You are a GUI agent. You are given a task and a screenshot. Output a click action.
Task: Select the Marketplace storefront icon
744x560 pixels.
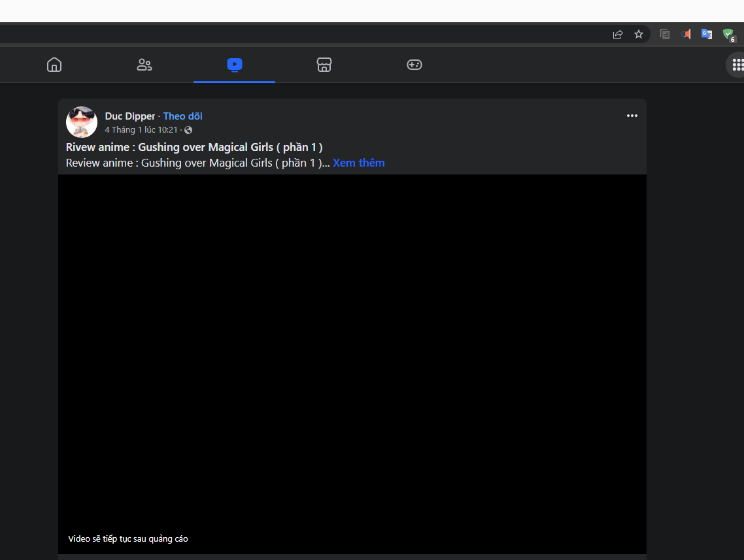[324, 64]
